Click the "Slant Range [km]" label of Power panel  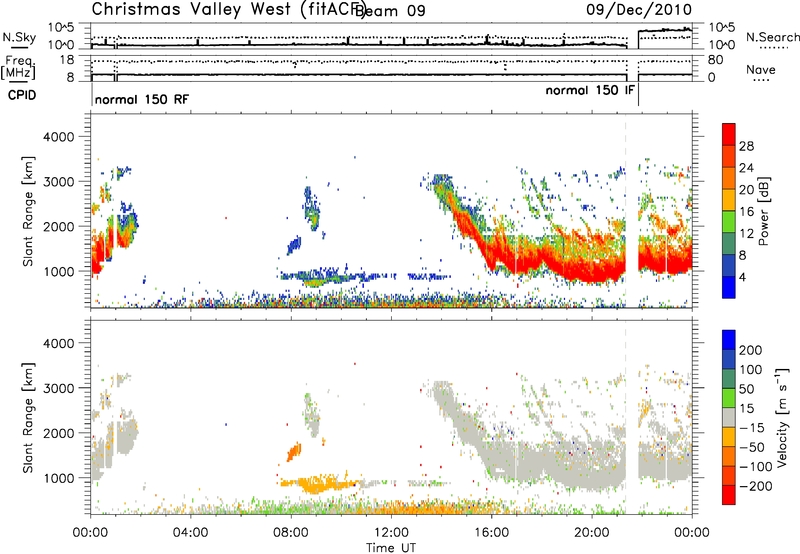[x=28, y=211]
